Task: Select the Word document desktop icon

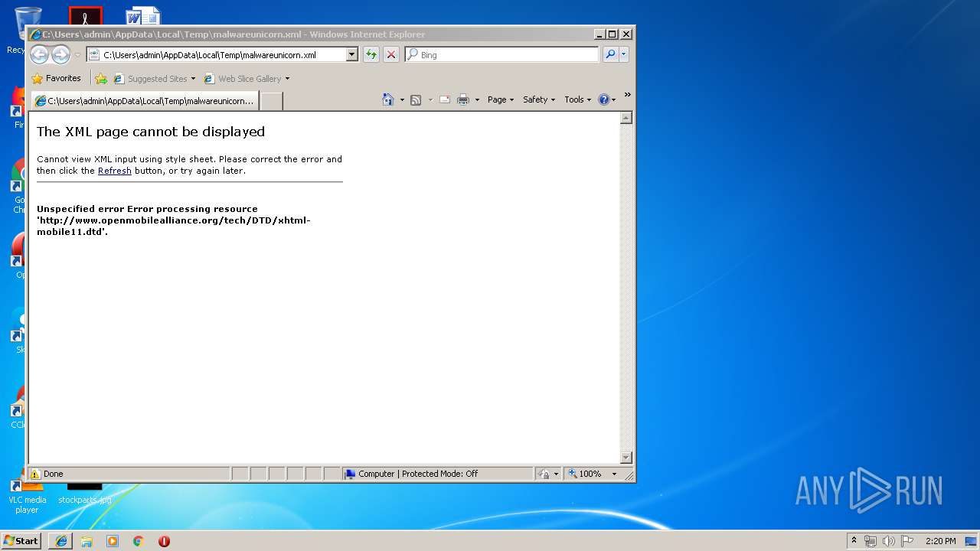Action: (143, 17)
